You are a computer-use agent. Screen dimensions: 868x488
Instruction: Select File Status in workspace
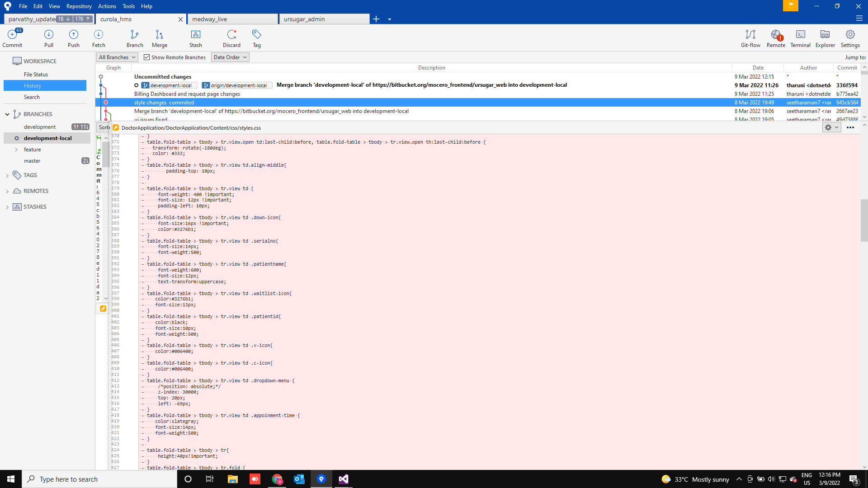(36, 75)
